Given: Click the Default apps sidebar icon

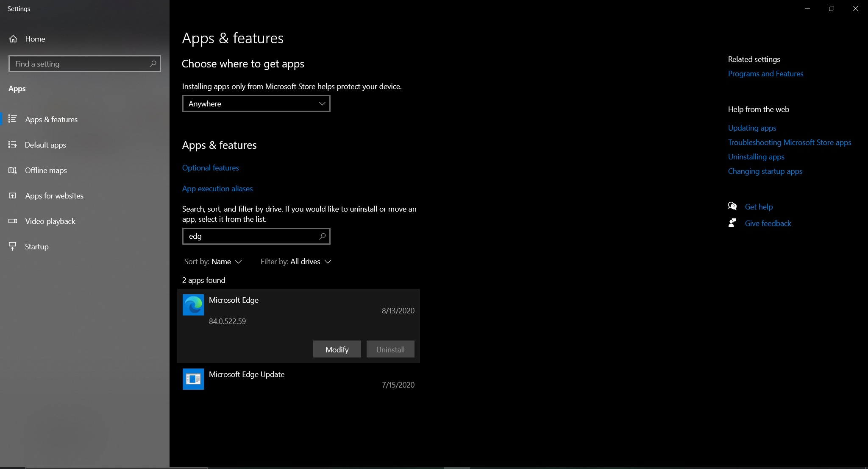Looking at the screenshot, I should point(13,145).
